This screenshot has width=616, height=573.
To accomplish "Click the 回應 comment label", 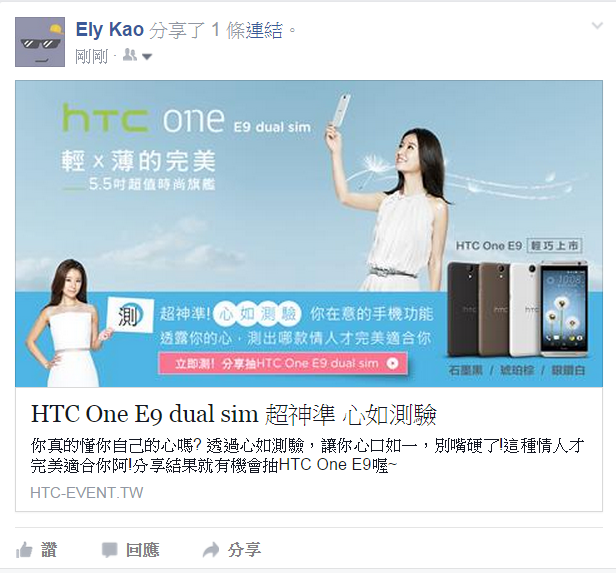I will (x=142, y=550).
